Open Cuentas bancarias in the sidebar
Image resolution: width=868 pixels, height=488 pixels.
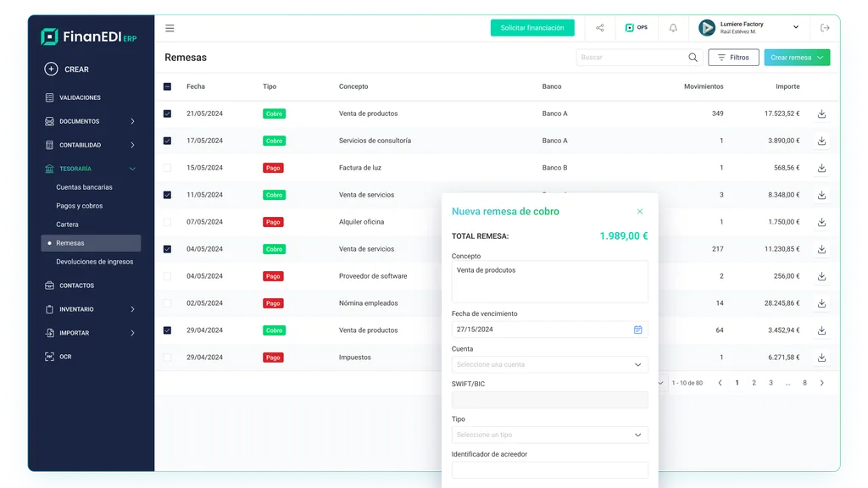click(84, 187)
